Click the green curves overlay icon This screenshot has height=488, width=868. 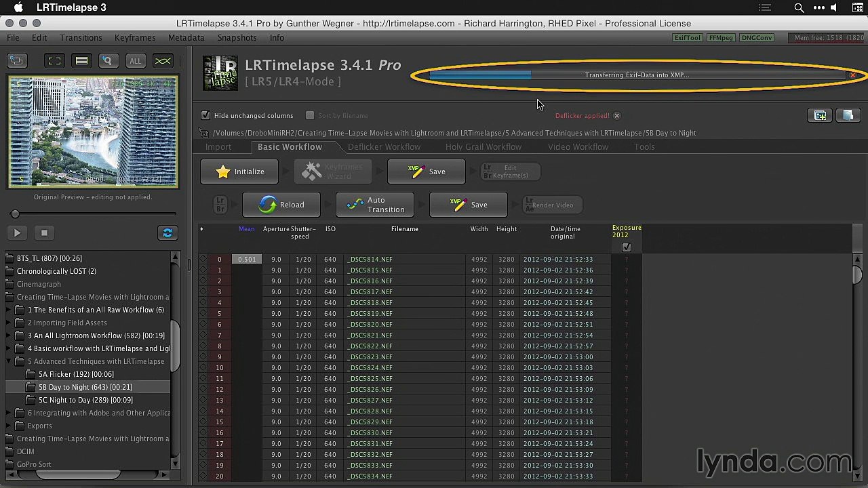163,61
